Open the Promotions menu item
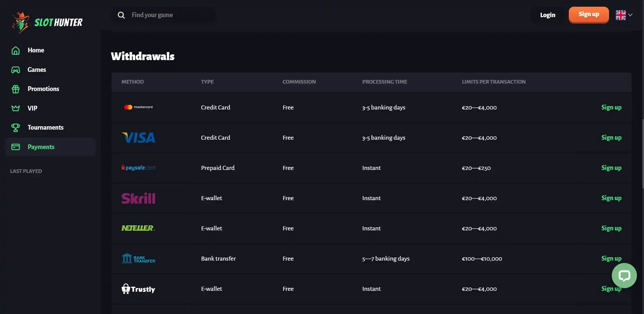 click(43, 89)
